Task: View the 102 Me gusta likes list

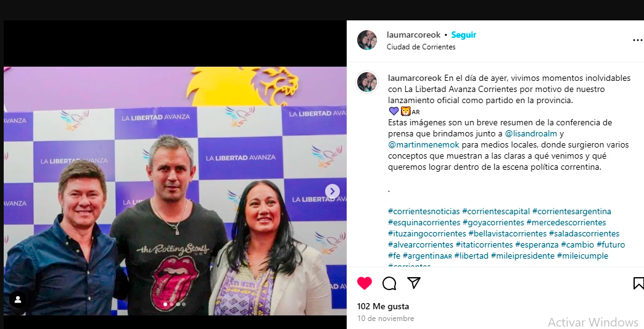Action: 383,306
